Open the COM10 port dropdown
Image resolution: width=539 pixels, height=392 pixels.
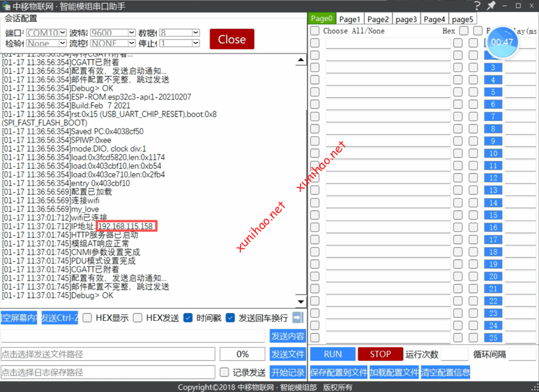click(47, 33)
